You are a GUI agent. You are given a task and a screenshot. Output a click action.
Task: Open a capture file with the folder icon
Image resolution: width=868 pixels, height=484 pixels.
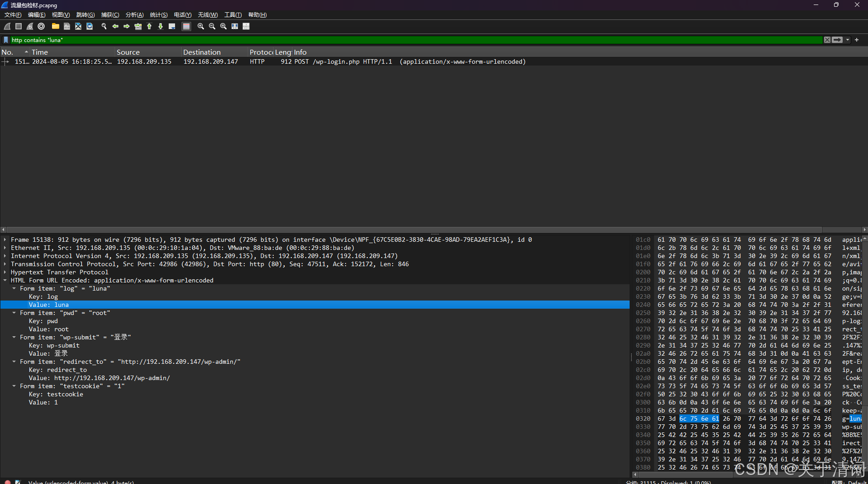click(56, 27)
